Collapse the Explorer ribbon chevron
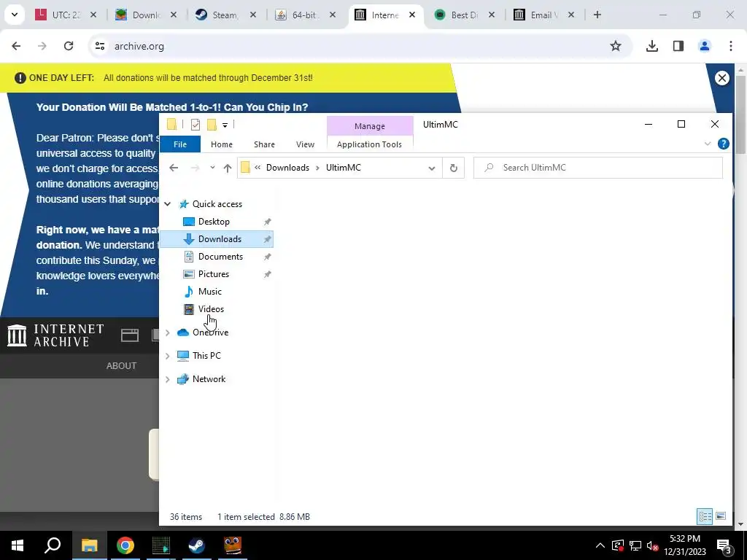Image resolution: width=747 pixels, height=560 pixels. tap(708, 144)
